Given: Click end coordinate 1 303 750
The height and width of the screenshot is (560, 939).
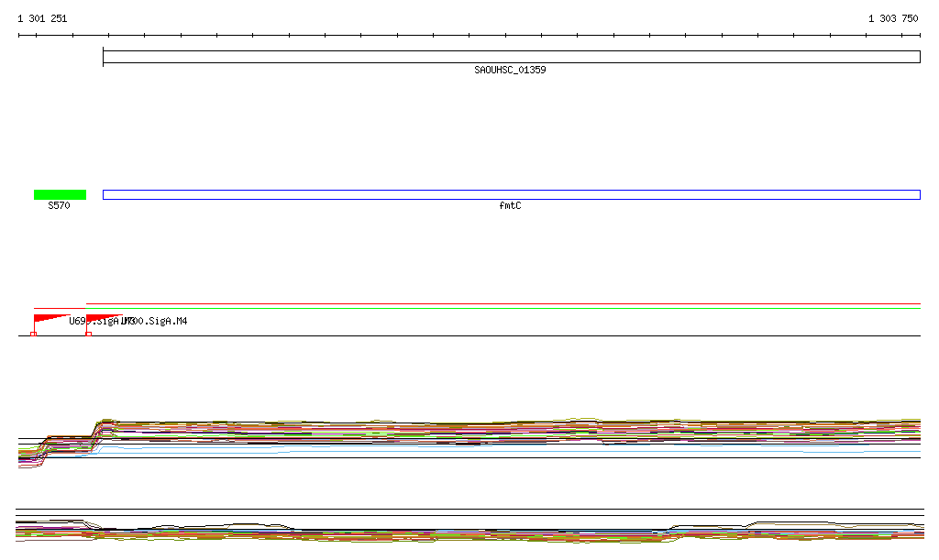Looking at the screenshot, I should (892, 18).
